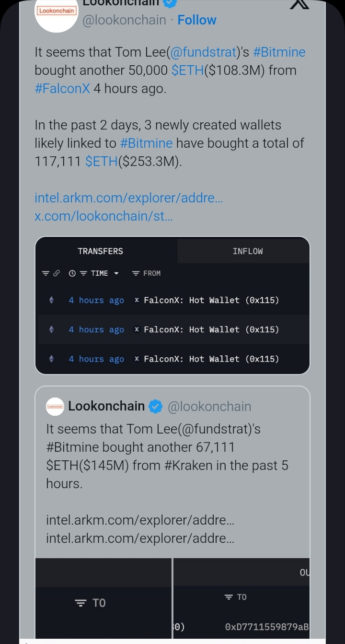Screen dimensions: 345x644
Task: Click the Ethereum icon in first transfer row
Action: (x=52, y=300)
